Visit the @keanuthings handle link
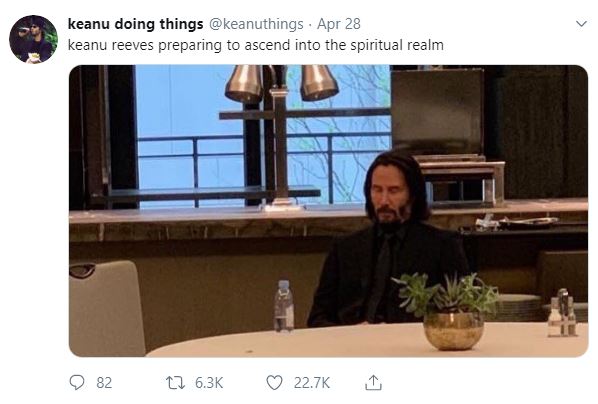The width and height of the screenshot is (598, 404). tap(256, 24)
